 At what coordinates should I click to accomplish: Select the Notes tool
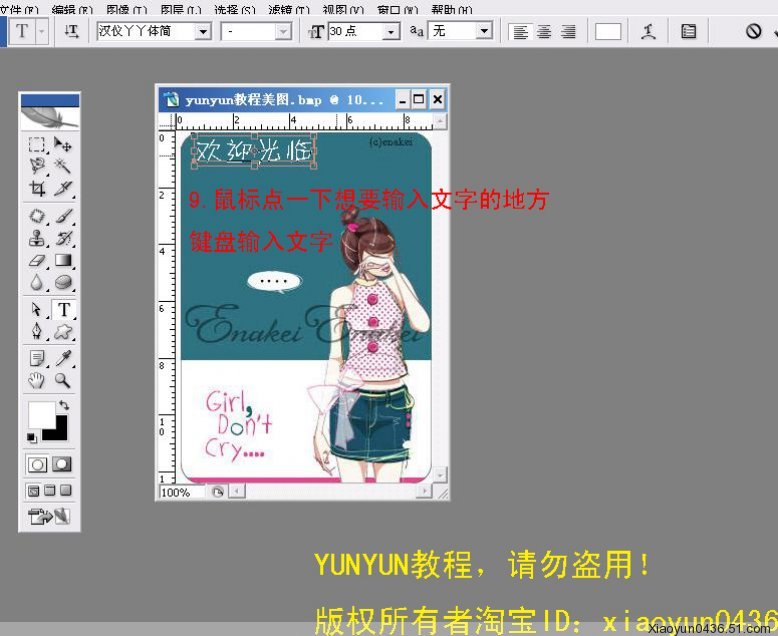(x=37, y=358)
